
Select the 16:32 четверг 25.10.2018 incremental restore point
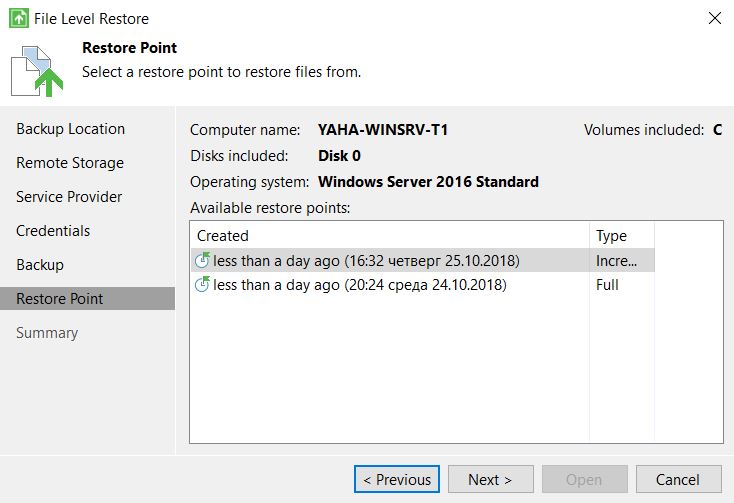[x=422, y=261]
